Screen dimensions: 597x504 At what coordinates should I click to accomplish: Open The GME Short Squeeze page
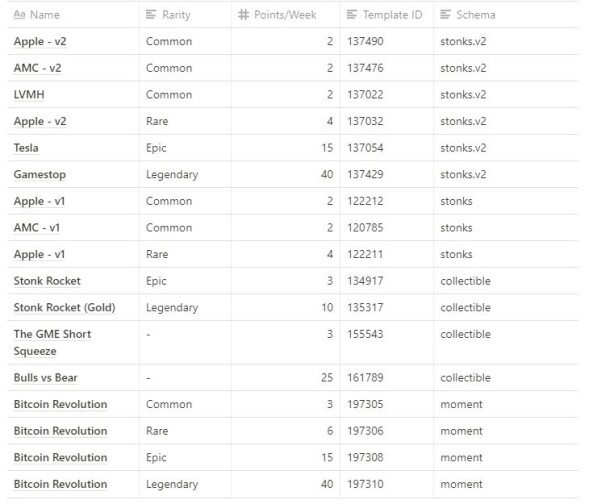coord(52,343)
